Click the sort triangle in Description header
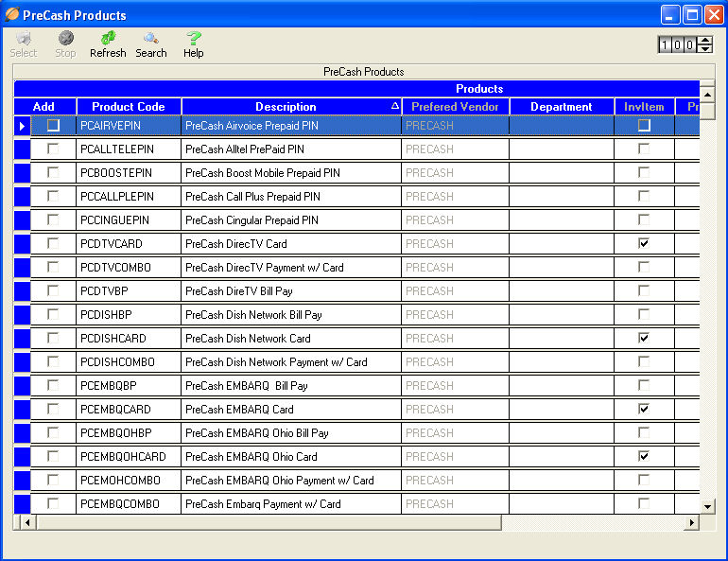The height and width of the screenshot is (561, 728). [394, 106]
